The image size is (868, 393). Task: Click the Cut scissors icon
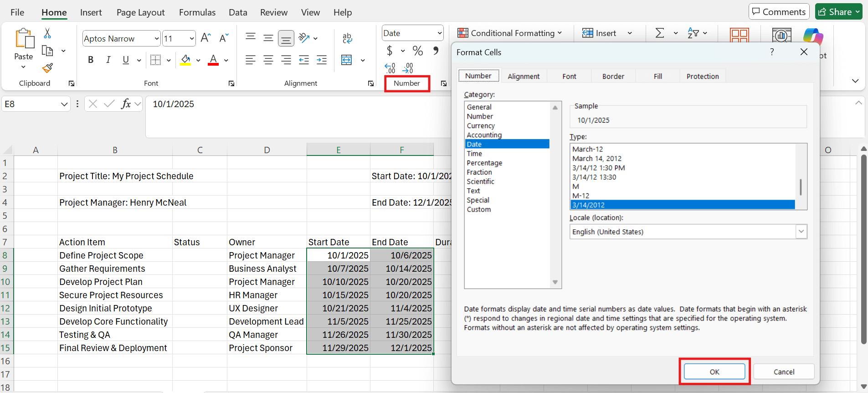click(47, 33)
